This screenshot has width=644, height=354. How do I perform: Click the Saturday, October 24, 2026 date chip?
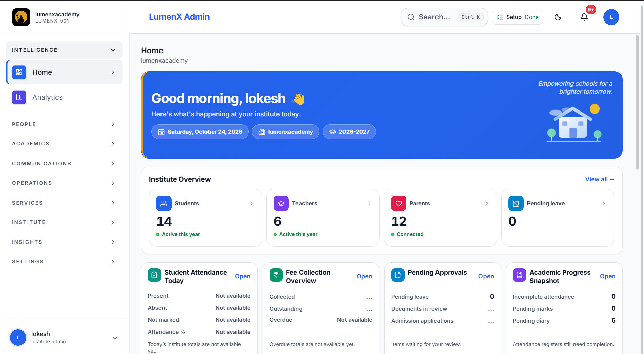[x=200, y=132]
